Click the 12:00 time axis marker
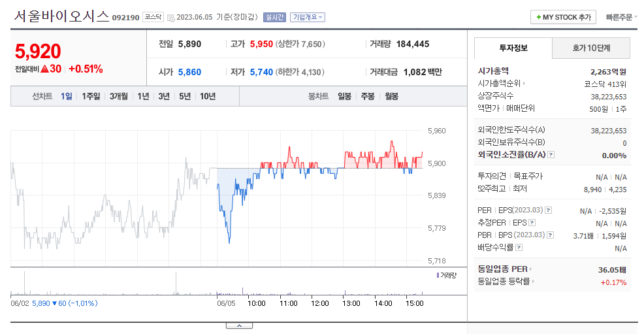 click(319, 303)
